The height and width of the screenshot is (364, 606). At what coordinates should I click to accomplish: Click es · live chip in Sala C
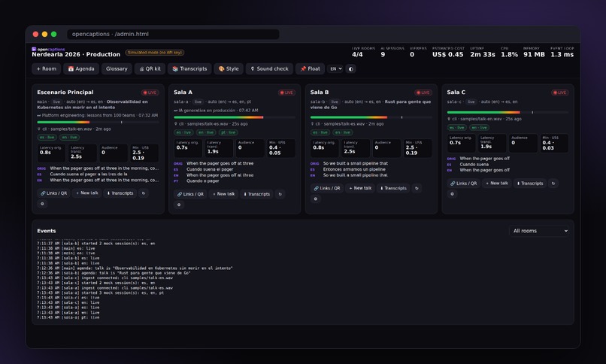tap(457, 128)
